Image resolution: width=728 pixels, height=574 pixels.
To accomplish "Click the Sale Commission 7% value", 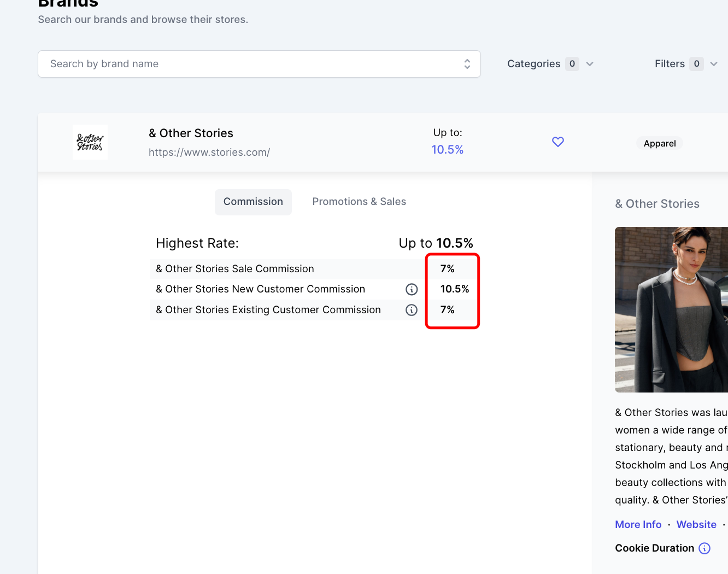I will [x=447, y=269].
